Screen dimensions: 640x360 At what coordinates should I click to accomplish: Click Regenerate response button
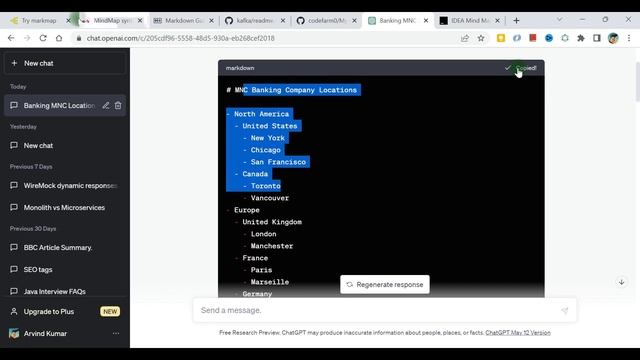[384, 284]
